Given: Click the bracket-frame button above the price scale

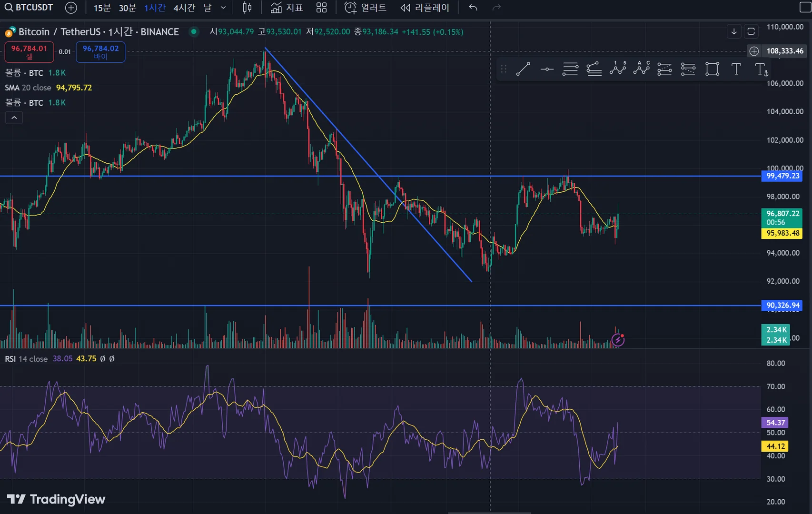Looking at the screenshot, I should pos(751,31).
